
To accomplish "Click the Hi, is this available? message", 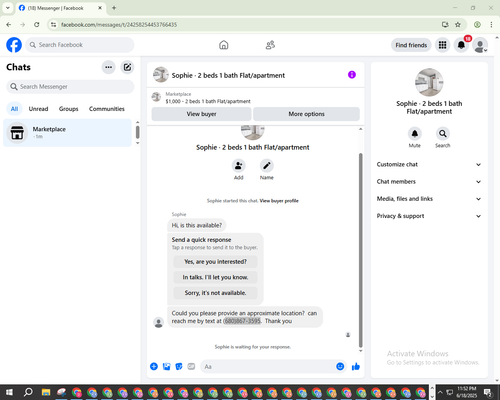I will [x=197, y=225].
